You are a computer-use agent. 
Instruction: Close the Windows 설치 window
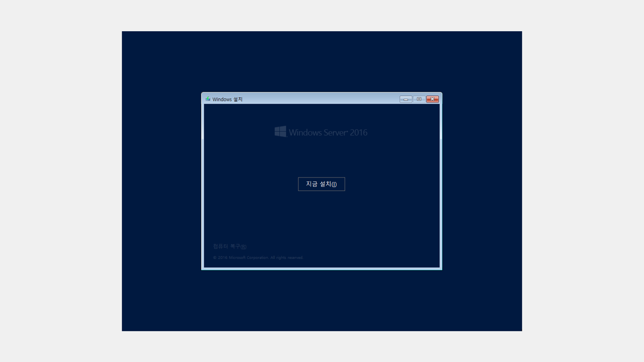(433, 99)
